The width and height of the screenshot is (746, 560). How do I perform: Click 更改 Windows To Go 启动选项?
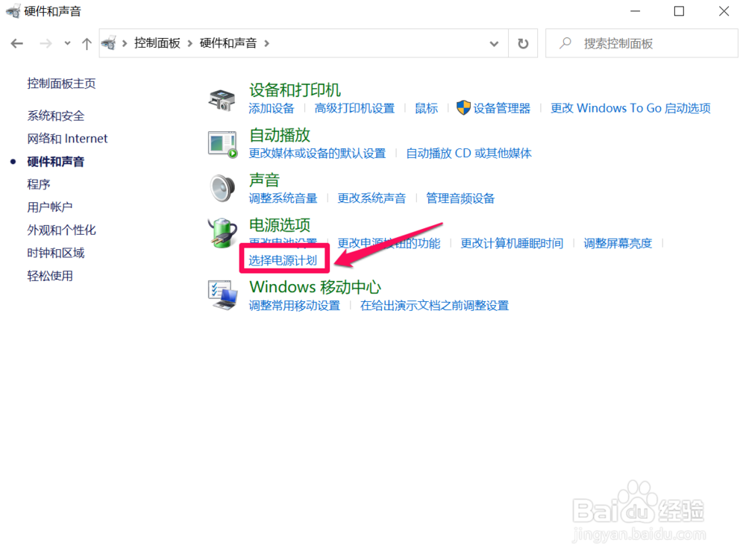630,108
